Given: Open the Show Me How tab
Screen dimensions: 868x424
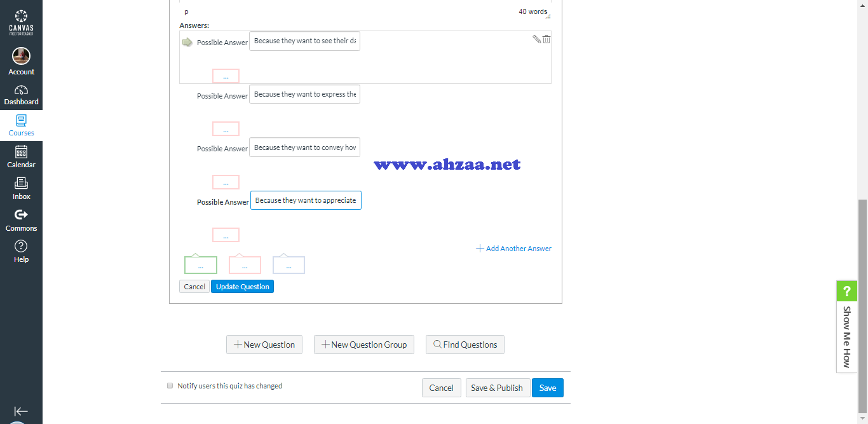Looking at the screenshot, I should pos(846,336).
